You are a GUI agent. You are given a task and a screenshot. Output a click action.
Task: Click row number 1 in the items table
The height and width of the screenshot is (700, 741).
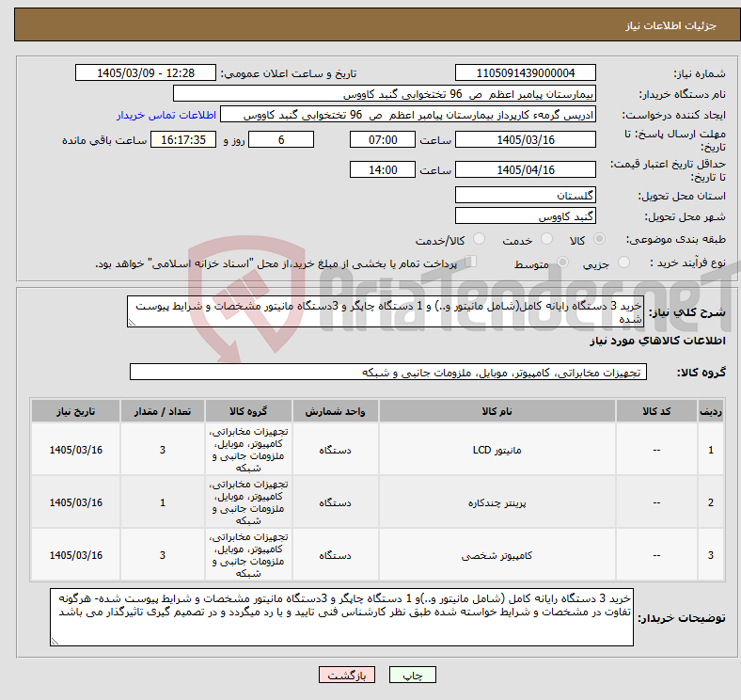pyautogui.click(x=711, y=450)
